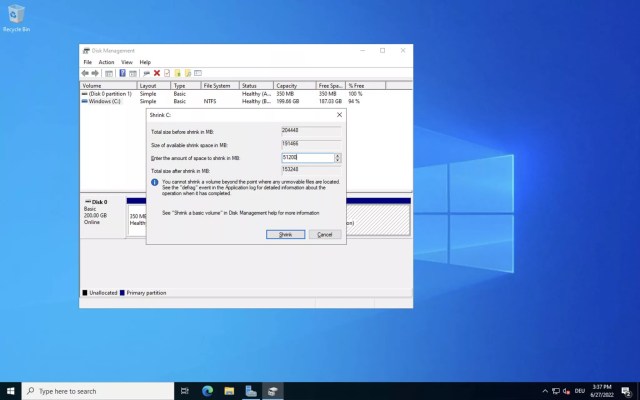Click the NTFS file system cell

point(210,101)
